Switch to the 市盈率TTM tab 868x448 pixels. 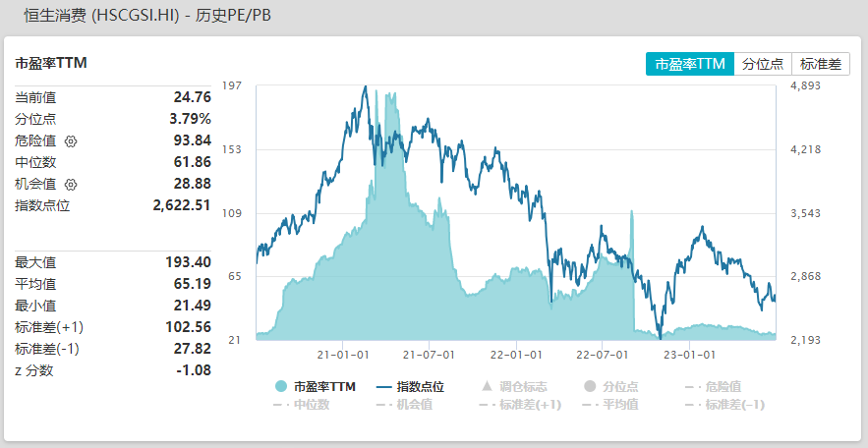690,64
